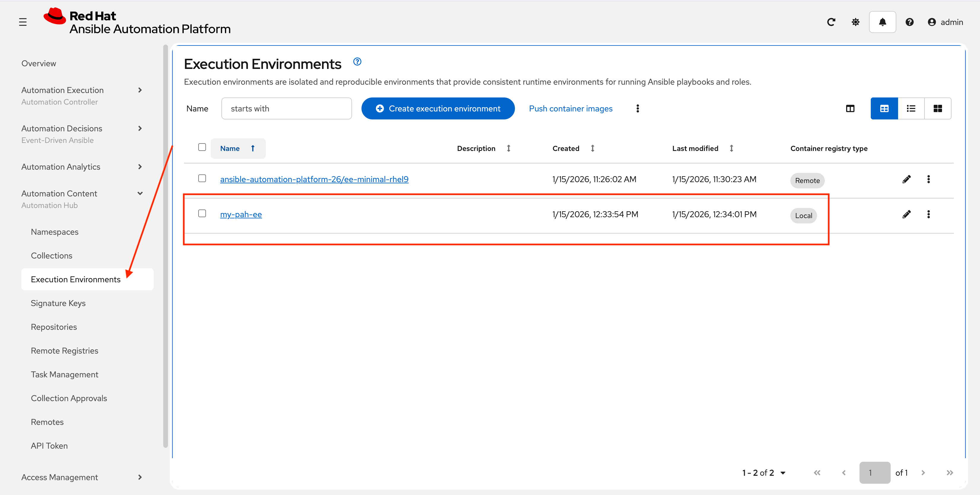The image size is (980, 495).
Task: Click the hamburger navigation menu icon
Action: click(x=23, y=22)
